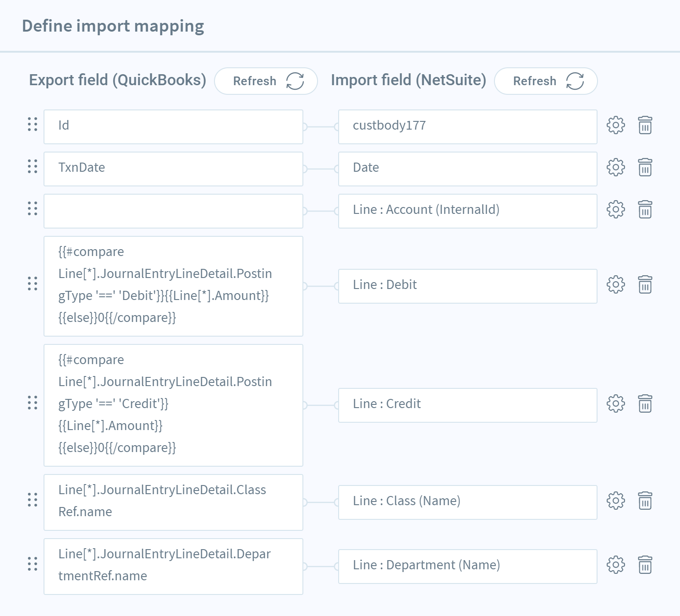Edit the Credit compare expression field

click(x=173, y=405)
